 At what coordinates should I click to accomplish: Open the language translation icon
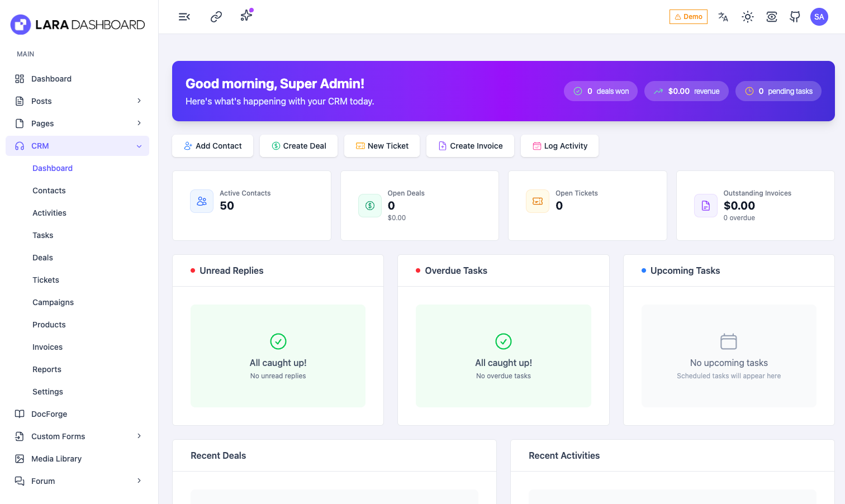pos(723,17)
